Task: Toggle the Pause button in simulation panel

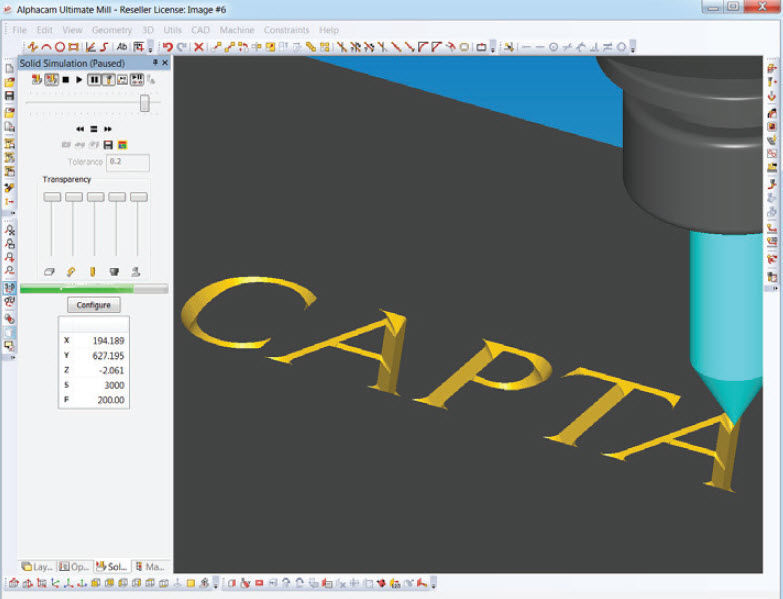Action: (94, 79)
